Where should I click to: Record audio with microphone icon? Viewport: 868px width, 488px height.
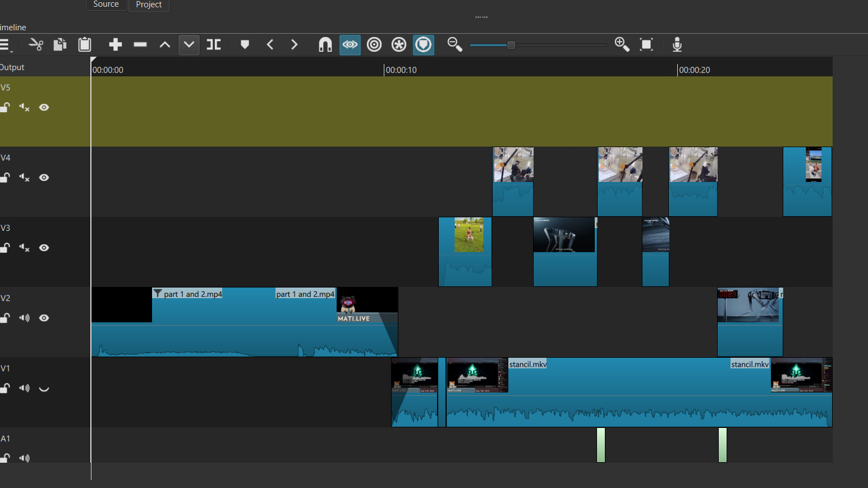677,44
